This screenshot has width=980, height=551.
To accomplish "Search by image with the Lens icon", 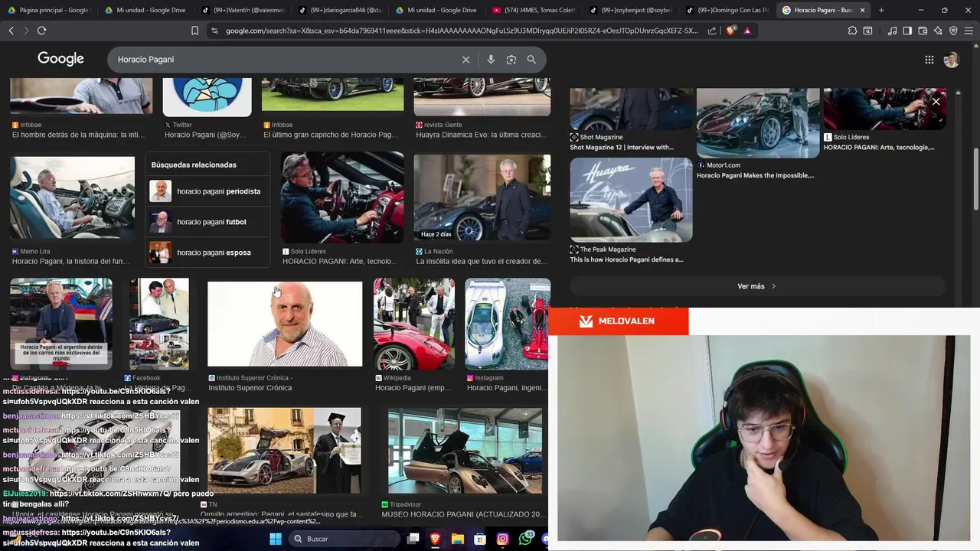I will point(511,60).
